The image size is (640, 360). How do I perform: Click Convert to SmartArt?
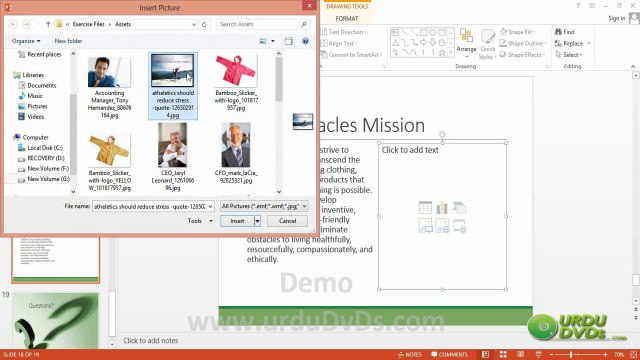coord(352,55)
